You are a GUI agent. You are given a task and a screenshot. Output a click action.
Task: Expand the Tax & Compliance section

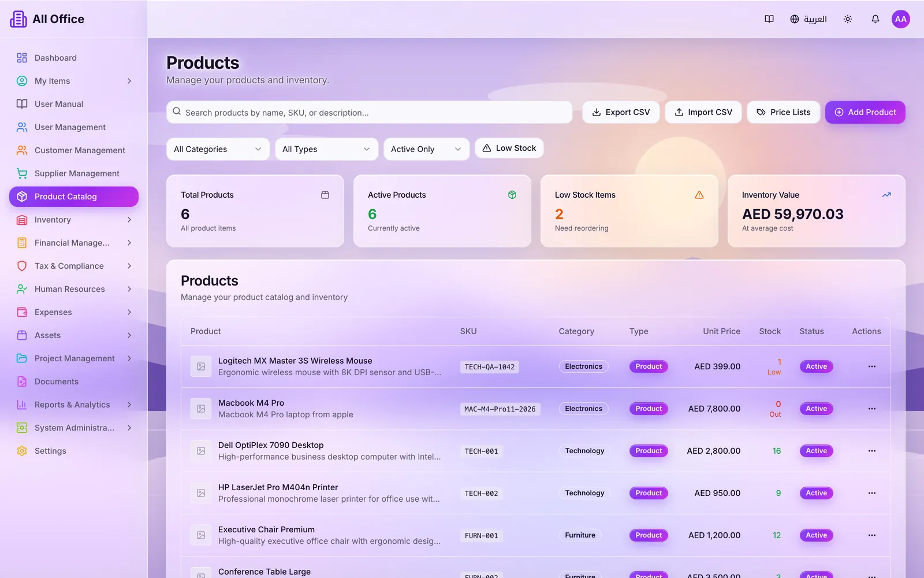point(74,266)
